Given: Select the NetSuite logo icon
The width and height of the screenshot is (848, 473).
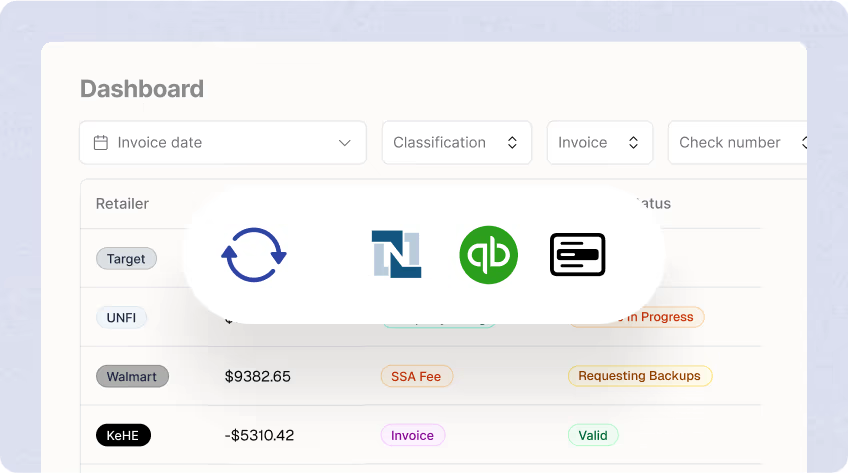Looking at the screenshot, I should pyautogui.click(x=396, y=254).
